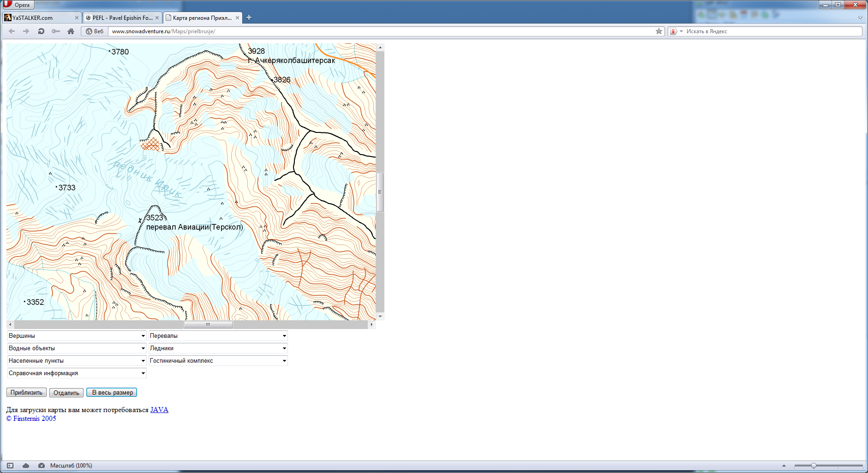This screenshot has width=868, height=473.
Task: Open the password manager key icon
Action: click(x=56, y=31)
